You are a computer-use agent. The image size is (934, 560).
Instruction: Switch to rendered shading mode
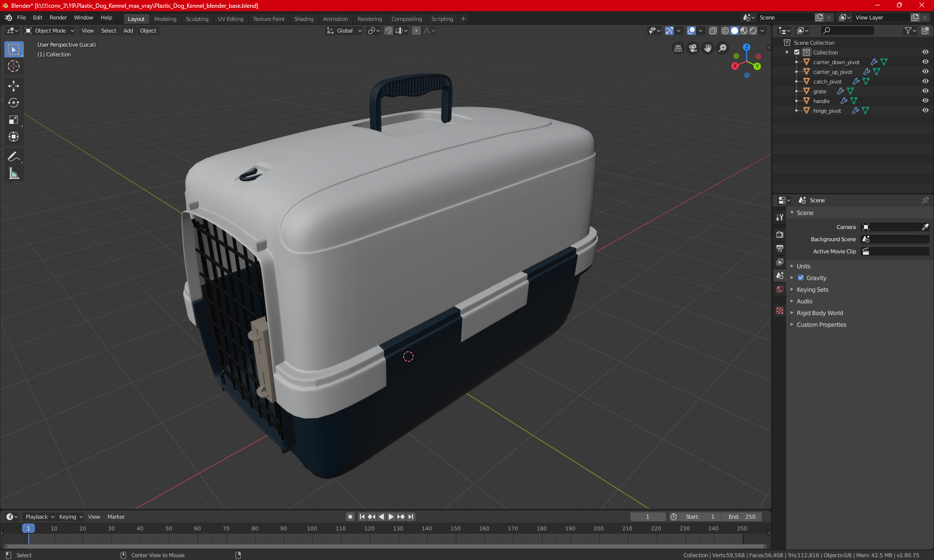pyautogui.click(x=753, y=31)
